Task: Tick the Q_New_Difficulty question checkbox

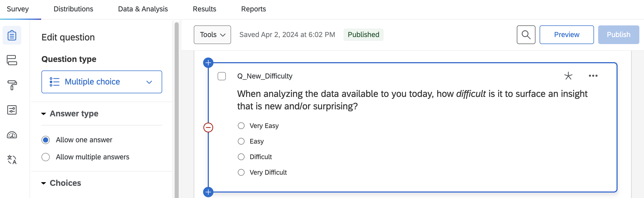Action: (x=222, y=76)
